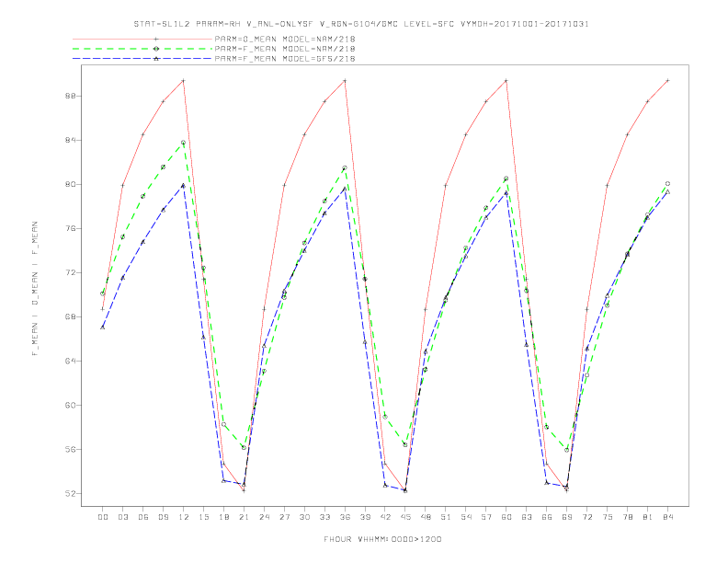Click the x-axis tick label 60

click(506, 517)
